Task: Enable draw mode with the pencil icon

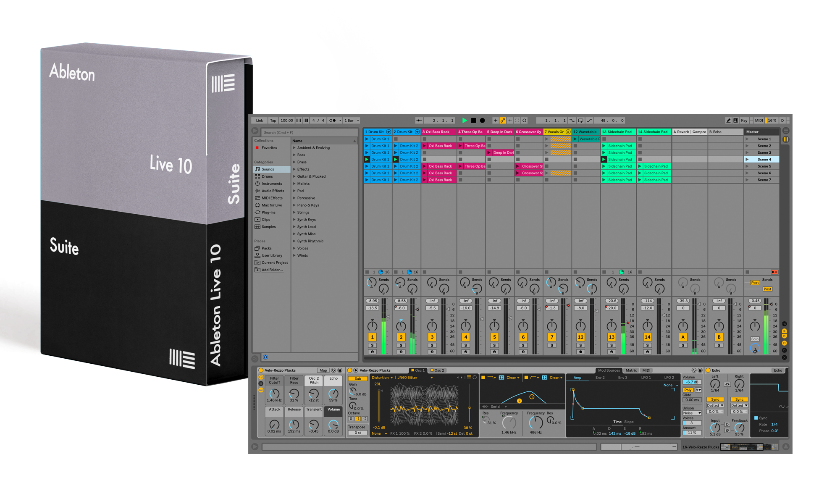Action: (x=728, y=121)
